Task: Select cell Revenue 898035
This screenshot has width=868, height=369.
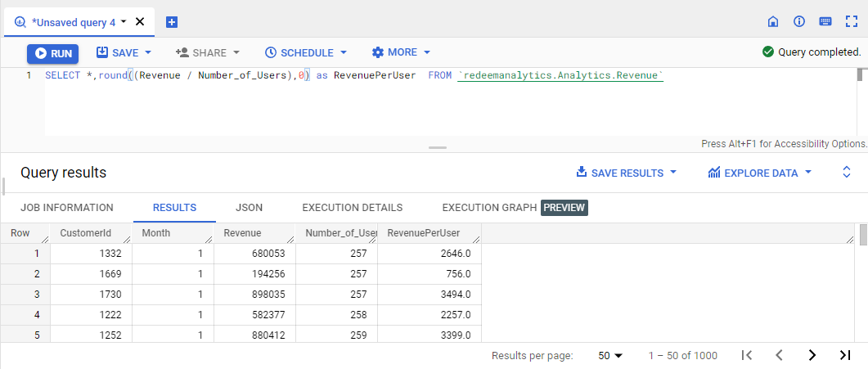Action: coord(254,295)
